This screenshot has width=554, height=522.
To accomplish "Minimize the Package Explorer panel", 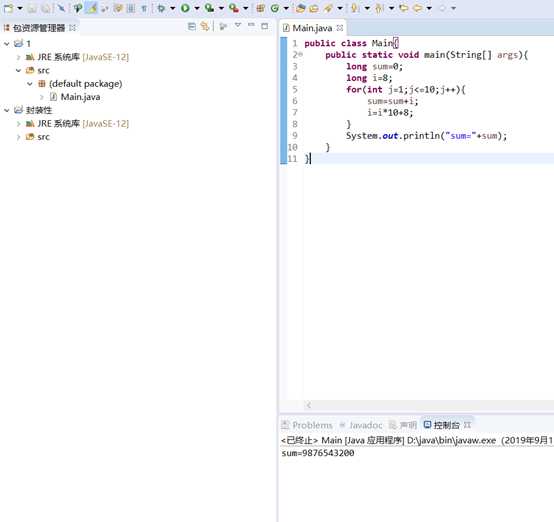I will pos(251,25).
